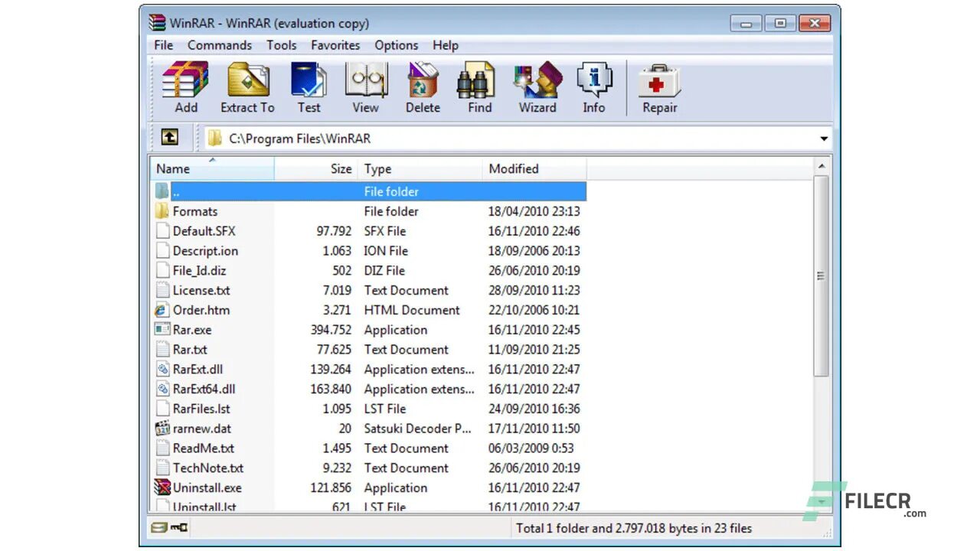Click the Satsuki Decoder type entry
The width and height of the screenshot is (980, 551).
point(418,429)
